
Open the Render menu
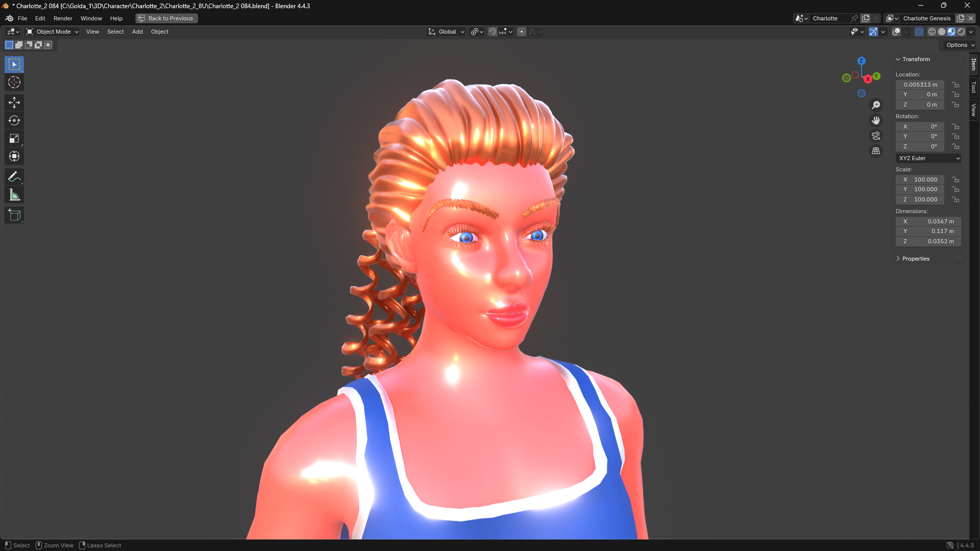[x=63, y=18]
